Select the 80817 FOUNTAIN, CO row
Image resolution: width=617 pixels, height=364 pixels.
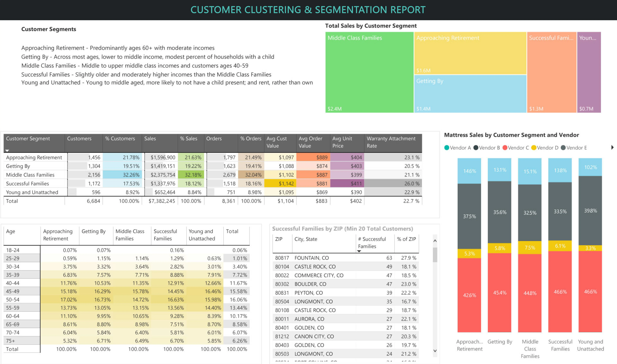click(x=346, y=258)
